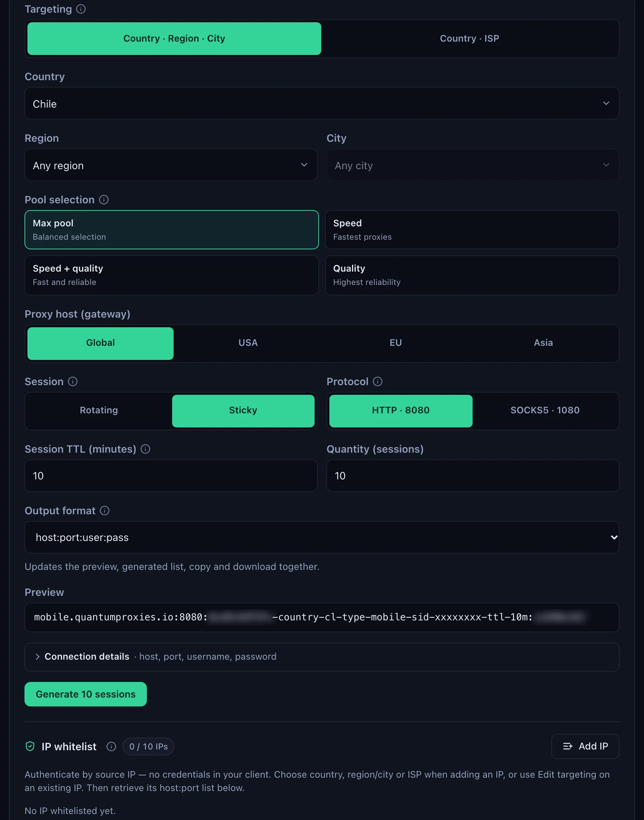Click the Quantity sessions field
Screen dimensions: 644x820
473,476
